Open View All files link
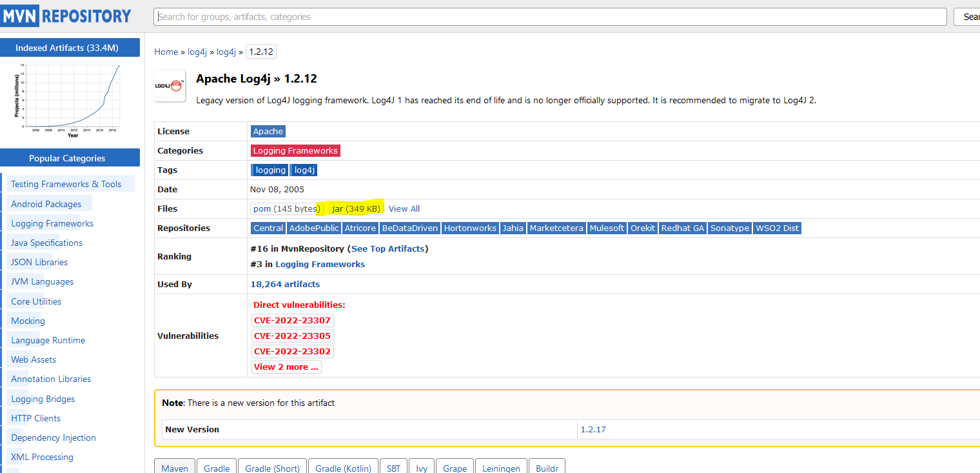 tap(404, 208)
